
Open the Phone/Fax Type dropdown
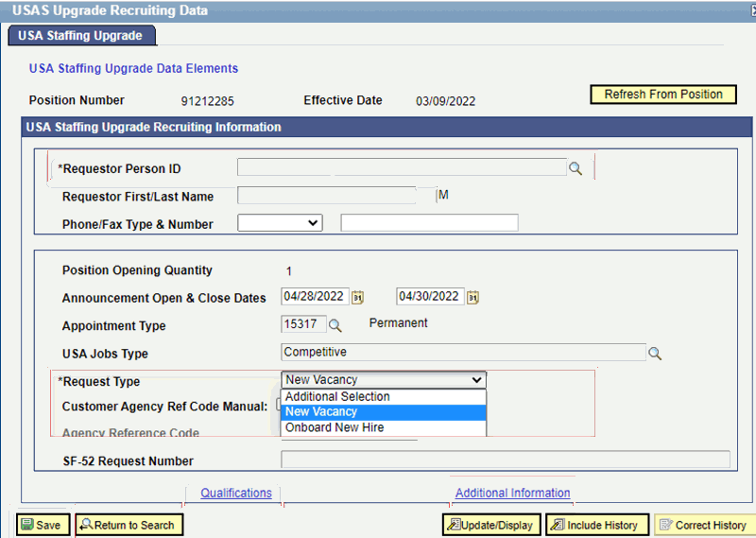[280, 223]
